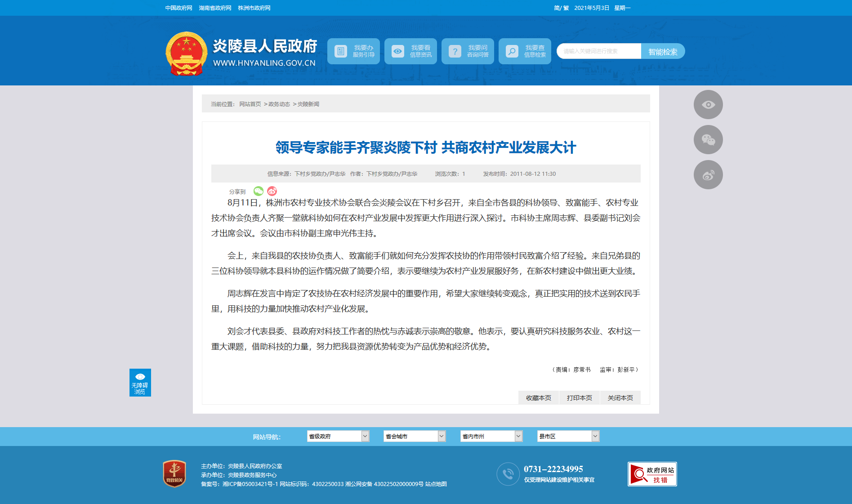Viewport: 852px width, 504px height.
Task: Click the phone icon in footer
Action: coord(508,474)
